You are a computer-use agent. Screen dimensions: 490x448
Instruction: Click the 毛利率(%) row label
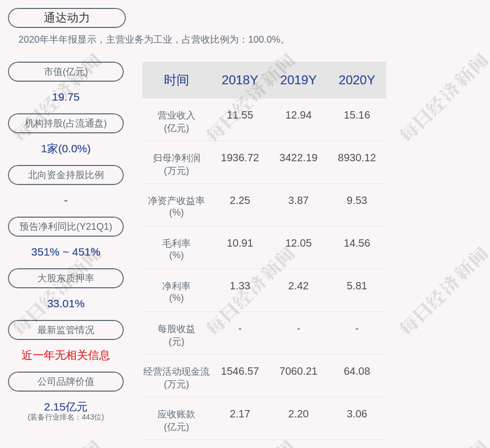tap(177, 249)
